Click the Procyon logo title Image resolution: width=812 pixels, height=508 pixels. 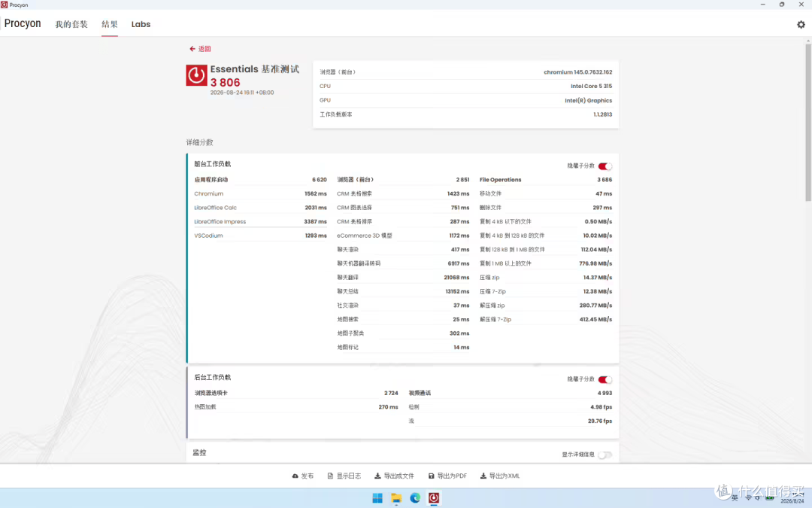(23, 23)
